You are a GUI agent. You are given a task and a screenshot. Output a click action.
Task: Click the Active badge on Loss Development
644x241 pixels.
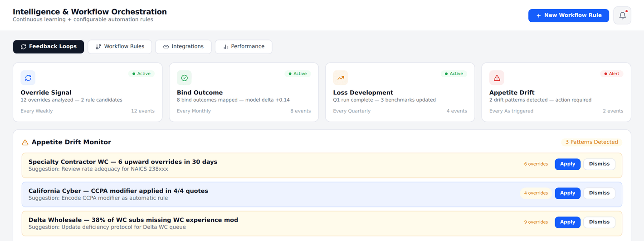click(454, 74)
